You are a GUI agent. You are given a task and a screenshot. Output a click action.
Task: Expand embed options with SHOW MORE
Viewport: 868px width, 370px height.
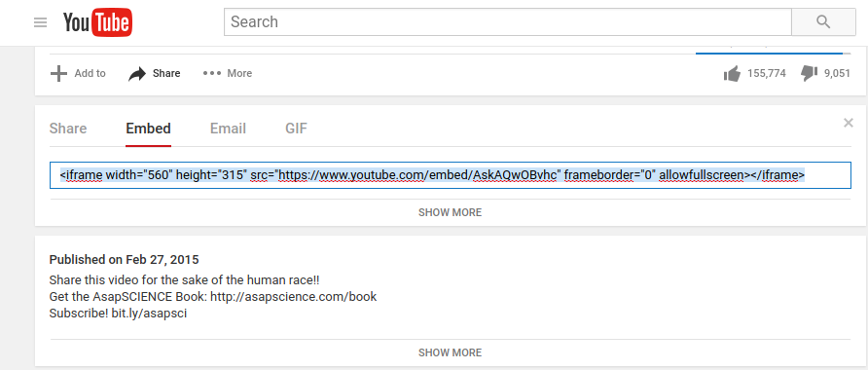tap(450, 212)
